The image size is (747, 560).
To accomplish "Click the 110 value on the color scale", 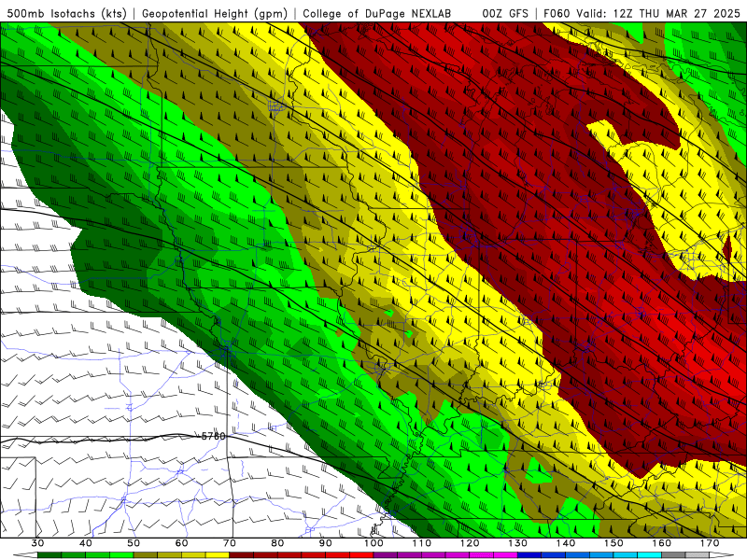I will point(422,543).
